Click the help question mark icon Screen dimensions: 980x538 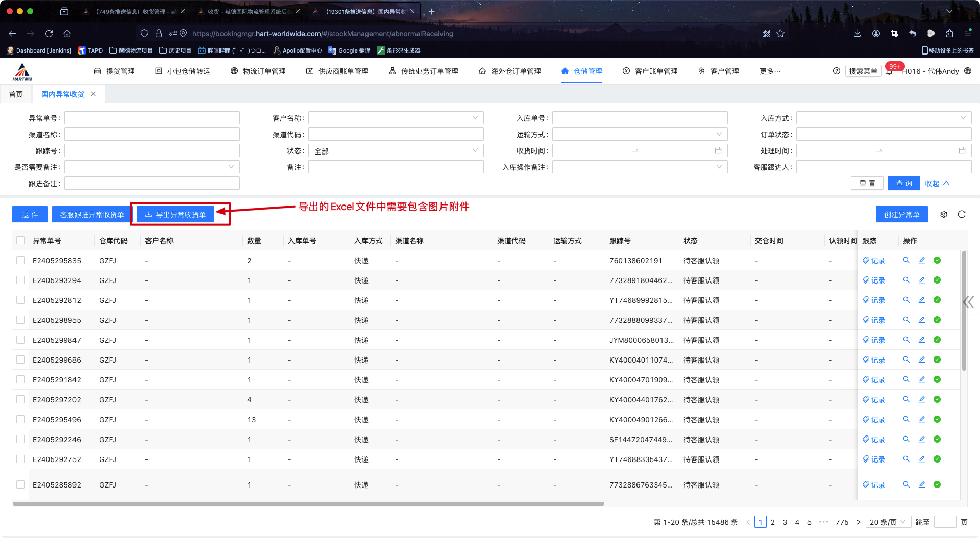[837, 71]
